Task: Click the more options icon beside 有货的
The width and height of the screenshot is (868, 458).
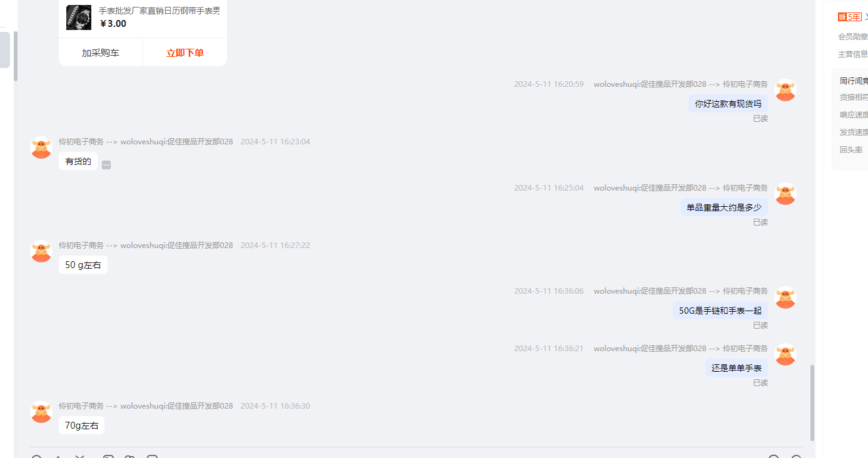Action: [106, 165]
